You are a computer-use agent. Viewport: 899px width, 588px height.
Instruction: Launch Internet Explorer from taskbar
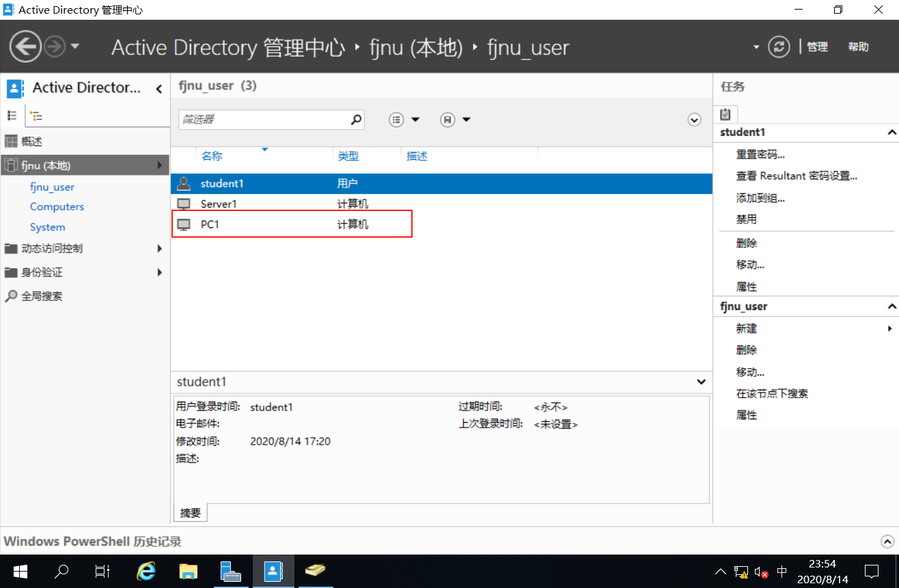146,571
